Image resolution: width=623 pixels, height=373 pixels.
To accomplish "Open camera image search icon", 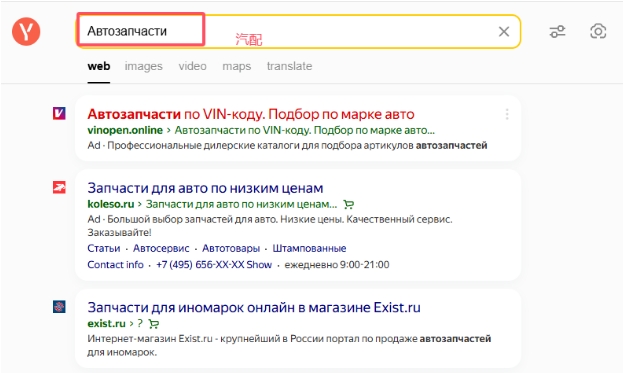I will (x=598, y=31).
